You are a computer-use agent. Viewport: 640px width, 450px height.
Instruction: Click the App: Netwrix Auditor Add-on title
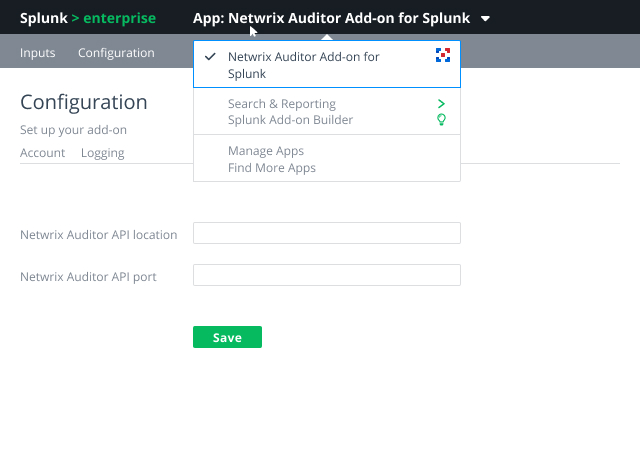(331, 18)
